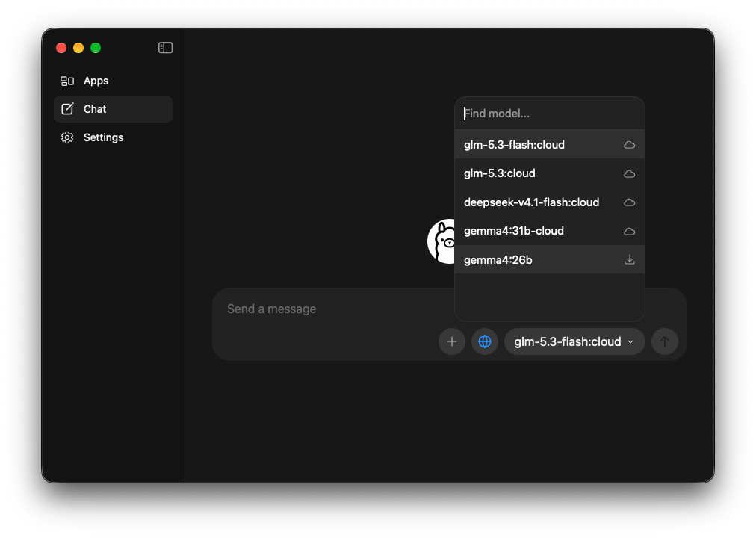Screen dimensions: 756x538
Task: Toggle the sidebar panel icon
Action: tap(165, 48)
